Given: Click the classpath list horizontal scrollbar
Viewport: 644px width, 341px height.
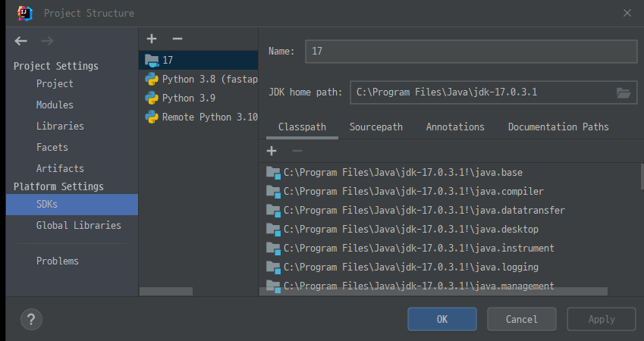Looking at the screenshot, I should point(433,291).
